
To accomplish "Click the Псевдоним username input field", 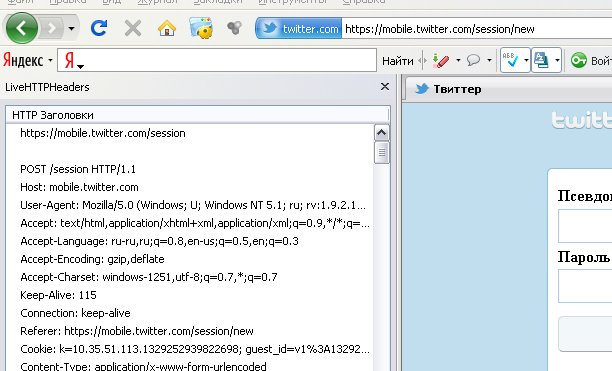I will 585,226.
